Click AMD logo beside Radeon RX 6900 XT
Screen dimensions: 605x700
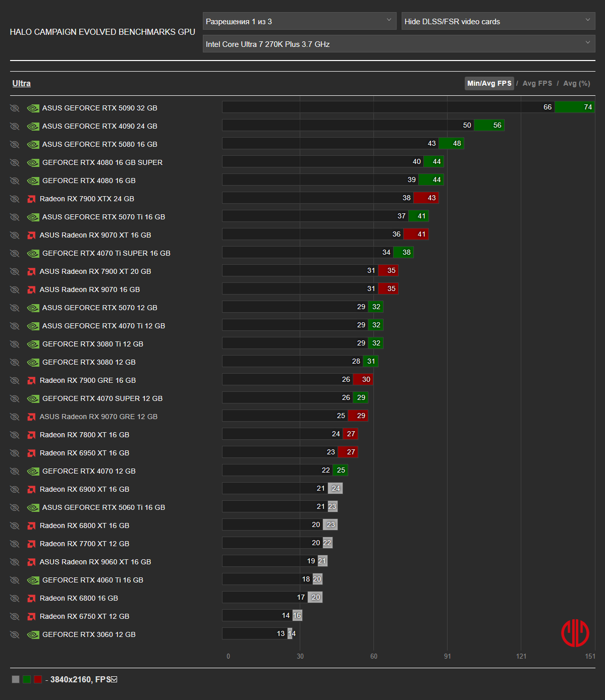click(31, 489)
